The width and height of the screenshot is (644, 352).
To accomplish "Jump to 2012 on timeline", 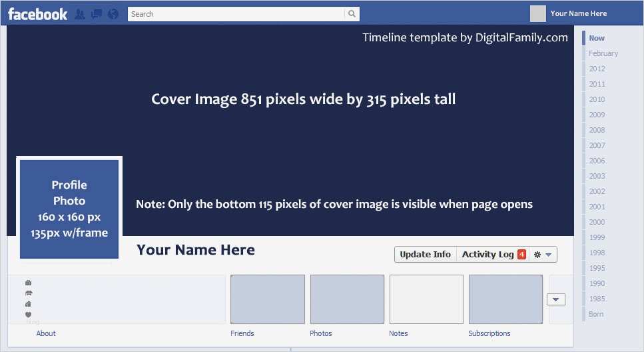I will [x=597, y=69].
